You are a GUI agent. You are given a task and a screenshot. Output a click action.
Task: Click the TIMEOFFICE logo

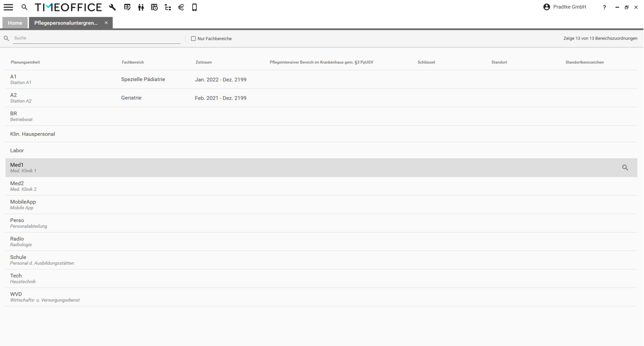point(68,7)
